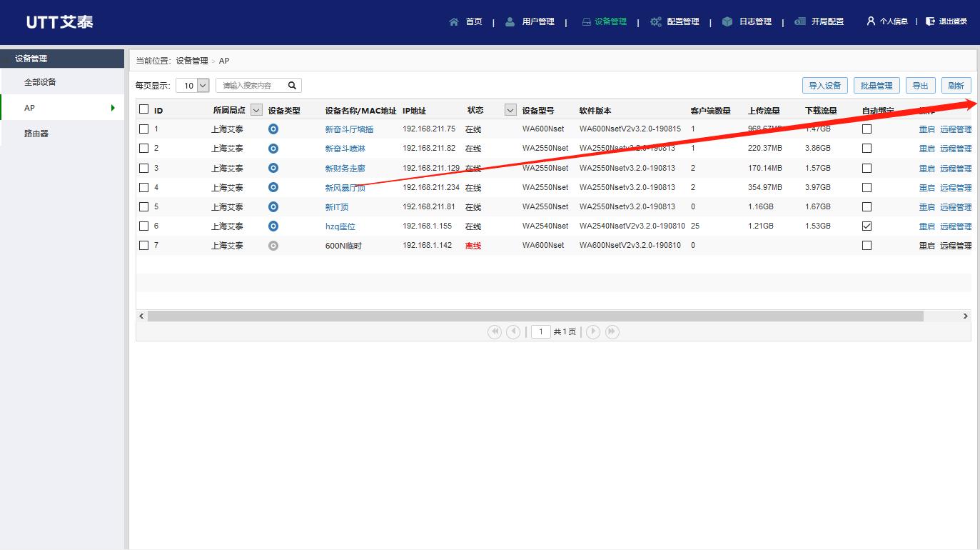The height and width of the screenshot is (550, 980).
Task: Click the search magnifier icon
Action: (291, 85)
